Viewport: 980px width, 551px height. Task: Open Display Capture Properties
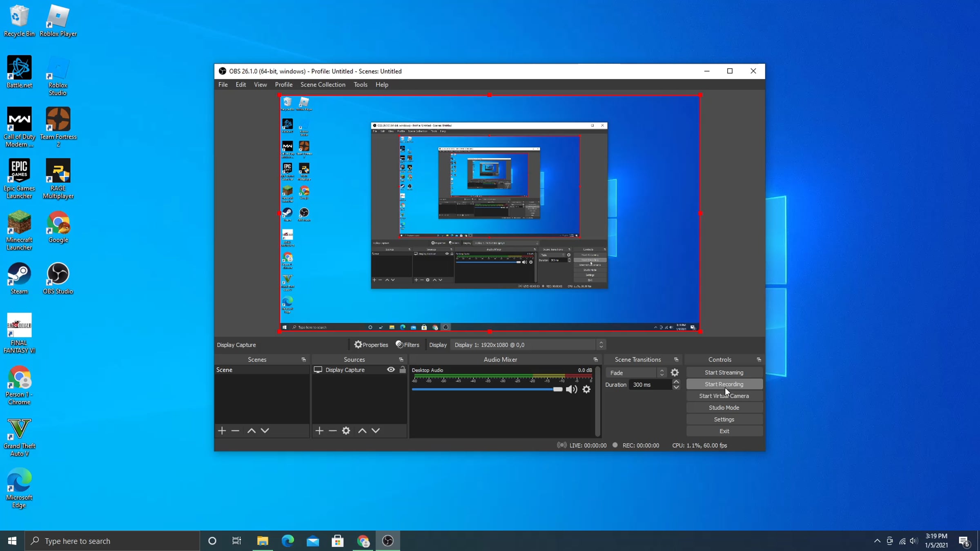(371, 345)
